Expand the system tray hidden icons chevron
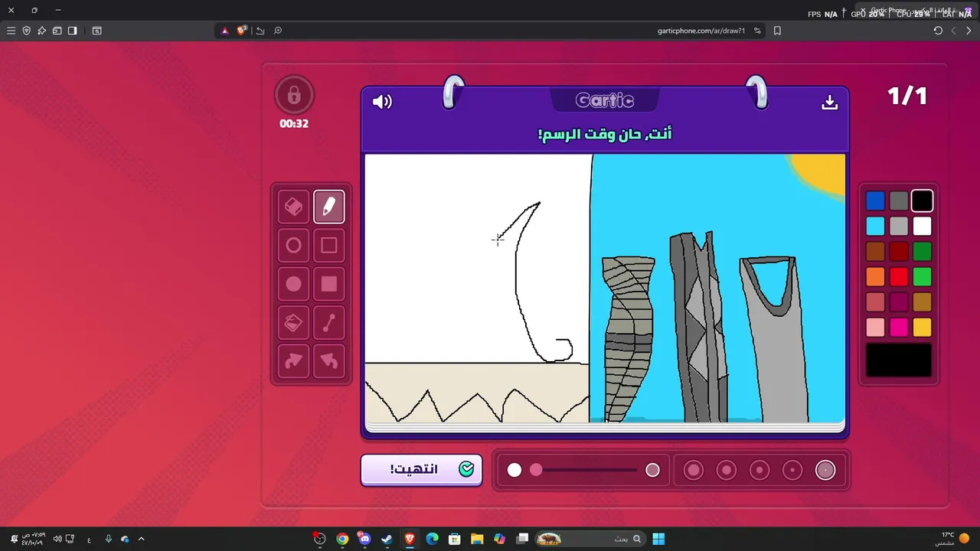The width and height of the screenshot is (980, 551). [141, 539]
